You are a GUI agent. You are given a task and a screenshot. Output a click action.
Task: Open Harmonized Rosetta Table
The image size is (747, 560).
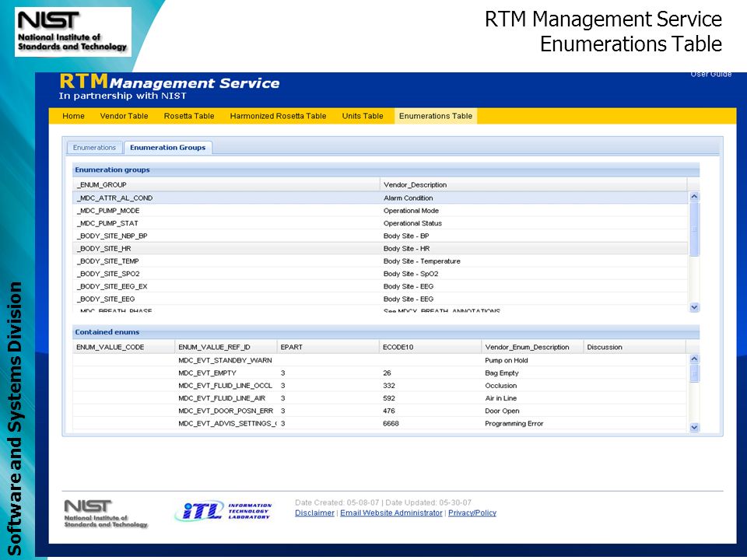[278, 116]
